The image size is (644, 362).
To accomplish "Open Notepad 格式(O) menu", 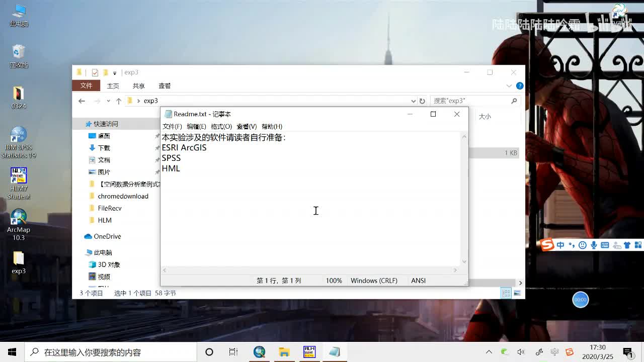I will tap(221, 126).
